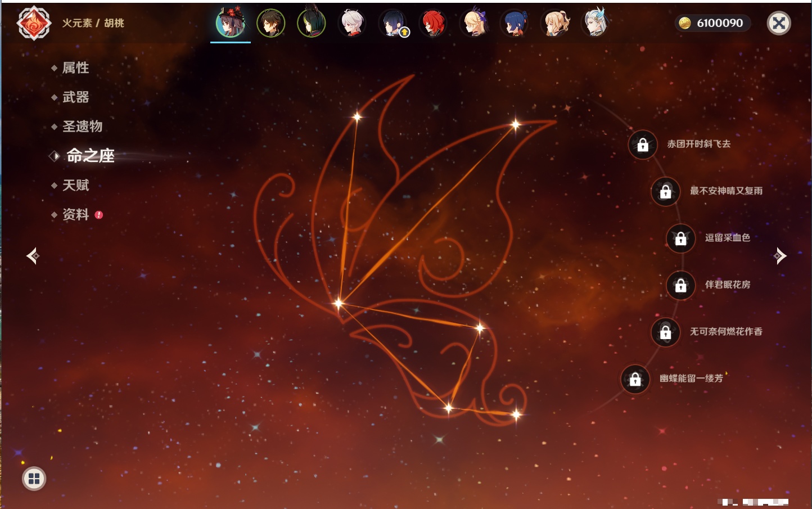Pick the red-haired character portrait
The height and width of the screenshot is (509, 812).
pyautogui.click(x=433, y=23)
